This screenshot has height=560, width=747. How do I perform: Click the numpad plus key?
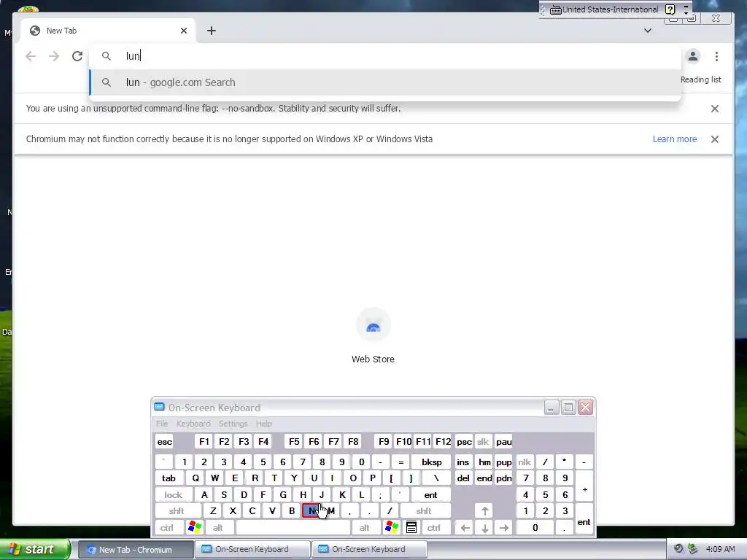pos(584,486)
